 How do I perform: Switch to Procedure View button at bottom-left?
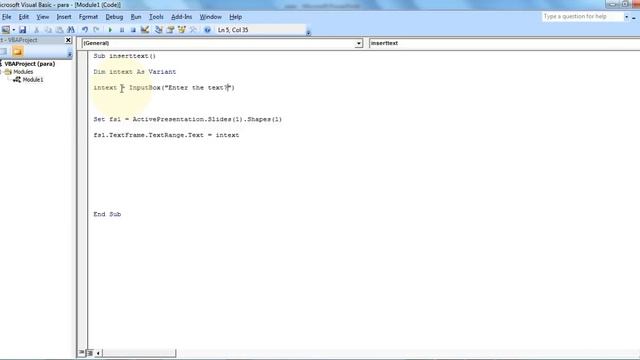[x=82, y=353]
